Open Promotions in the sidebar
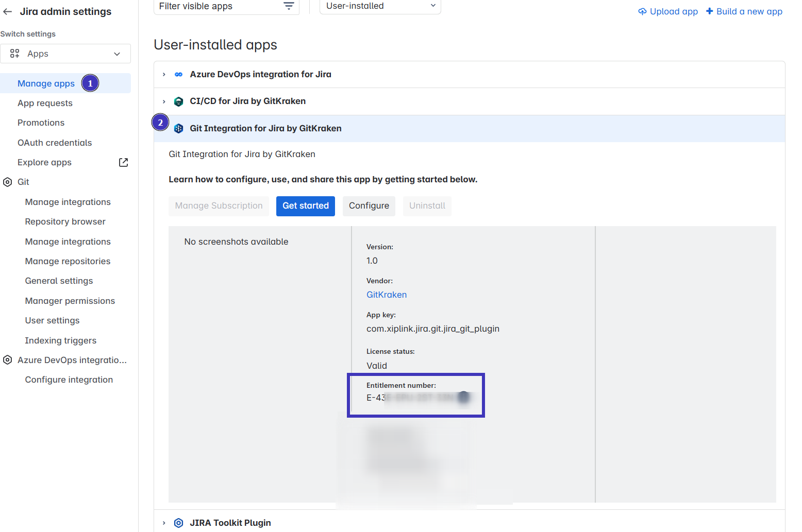 pyautogui.click(x=41, y=123)
